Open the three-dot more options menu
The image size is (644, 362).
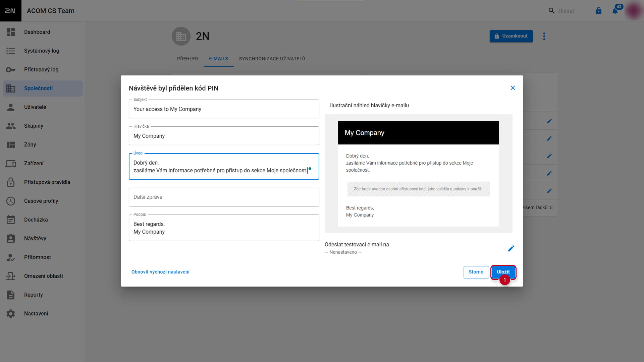544,36
